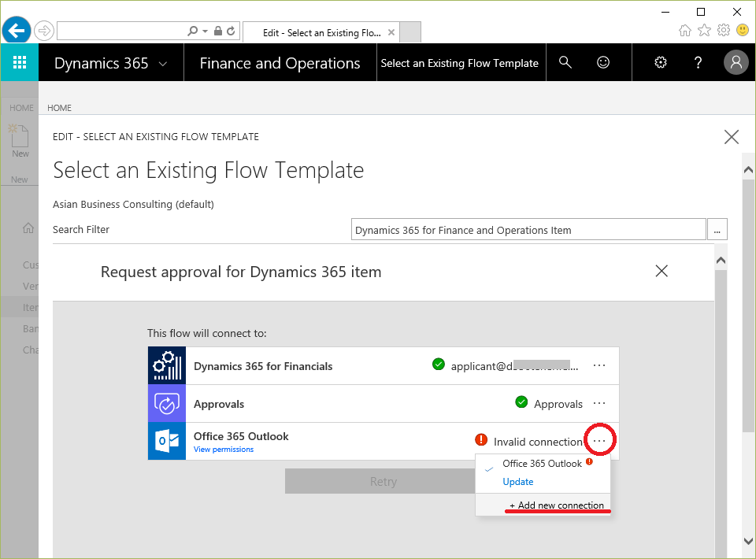The image size is (756, 559).
Task: Click the applicant account email text
Action: click(514, 366)
